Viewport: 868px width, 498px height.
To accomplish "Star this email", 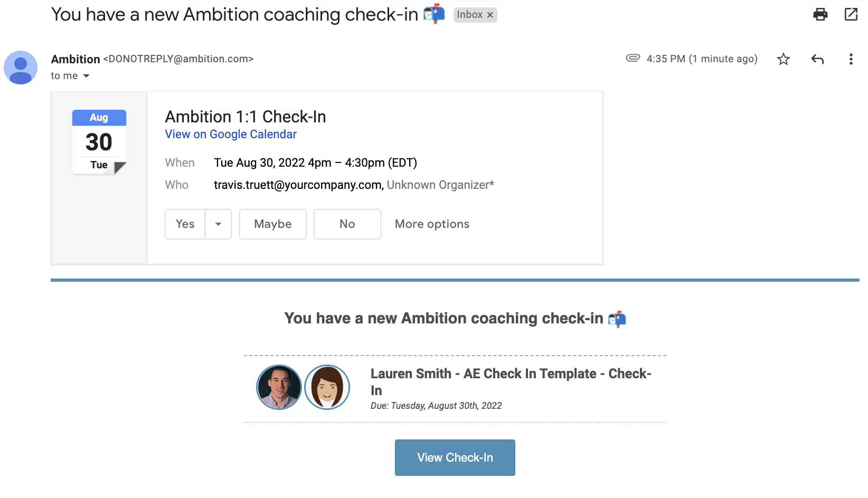I will tap(783, 59).
